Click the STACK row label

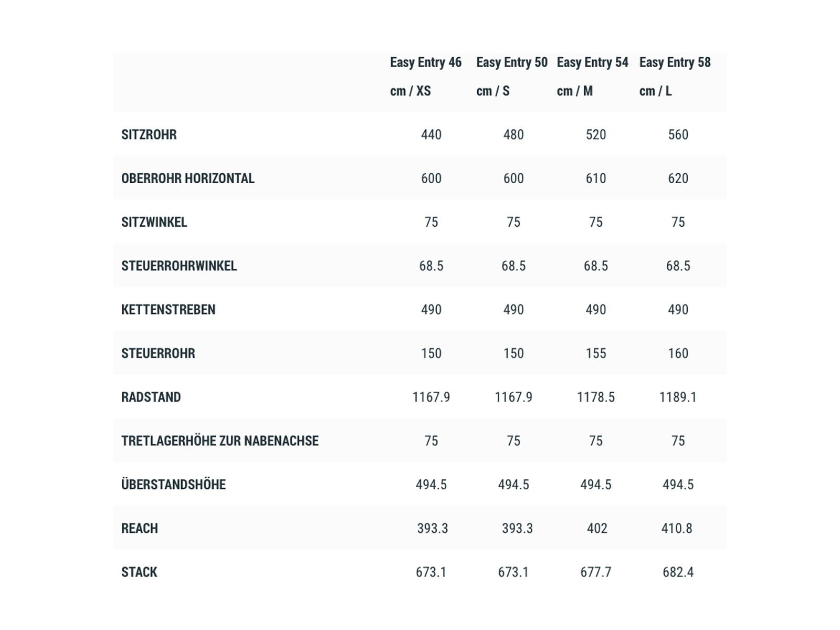(x=139, y=572)
